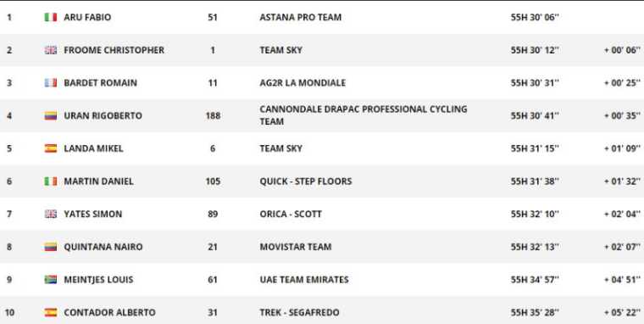The height and width of the screenshot is (324, 644).
Task: Click the Colombian flag next to Quintana Nairo
Action: pos(51,247)
